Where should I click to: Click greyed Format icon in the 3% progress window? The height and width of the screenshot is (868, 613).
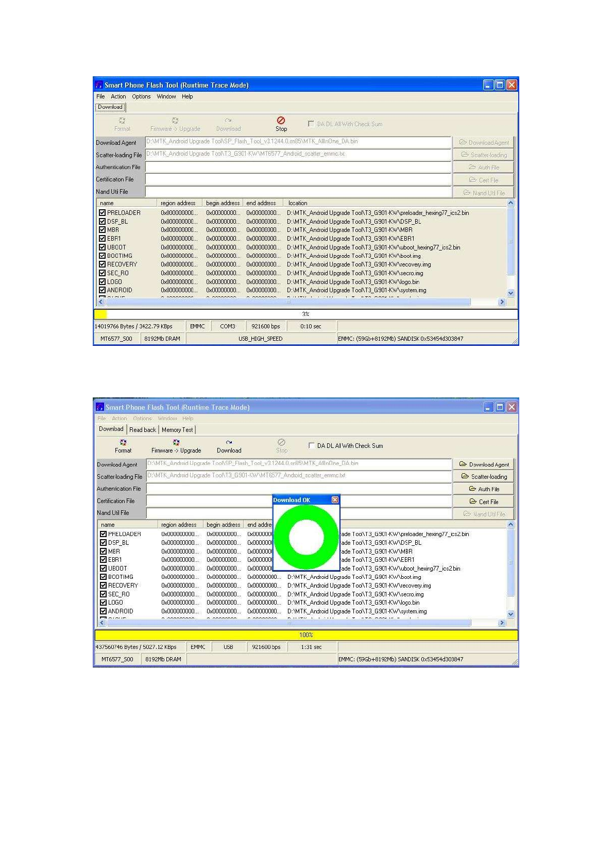pyautogui.click(x=122, y=121)
